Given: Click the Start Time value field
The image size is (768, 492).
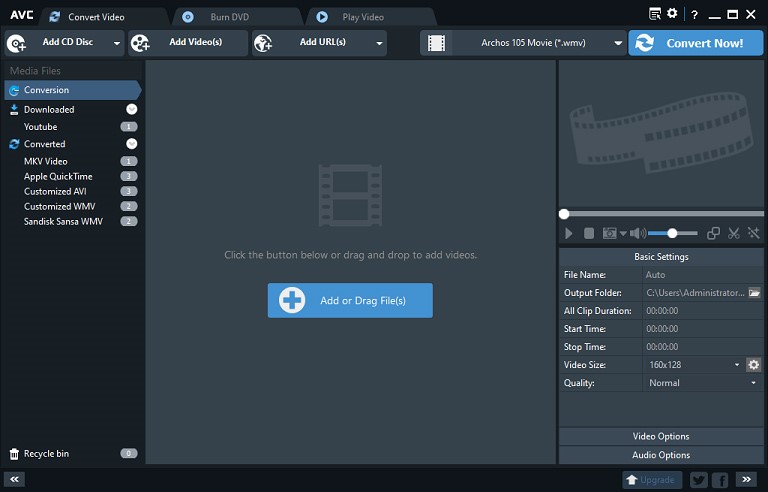Looking at the screenshot, I should tap(702, 329).
